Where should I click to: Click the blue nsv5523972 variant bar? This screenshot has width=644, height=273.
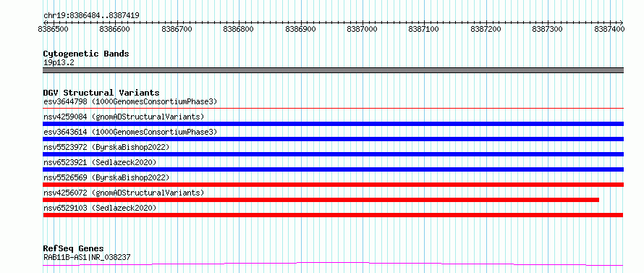tap(333, 154)
